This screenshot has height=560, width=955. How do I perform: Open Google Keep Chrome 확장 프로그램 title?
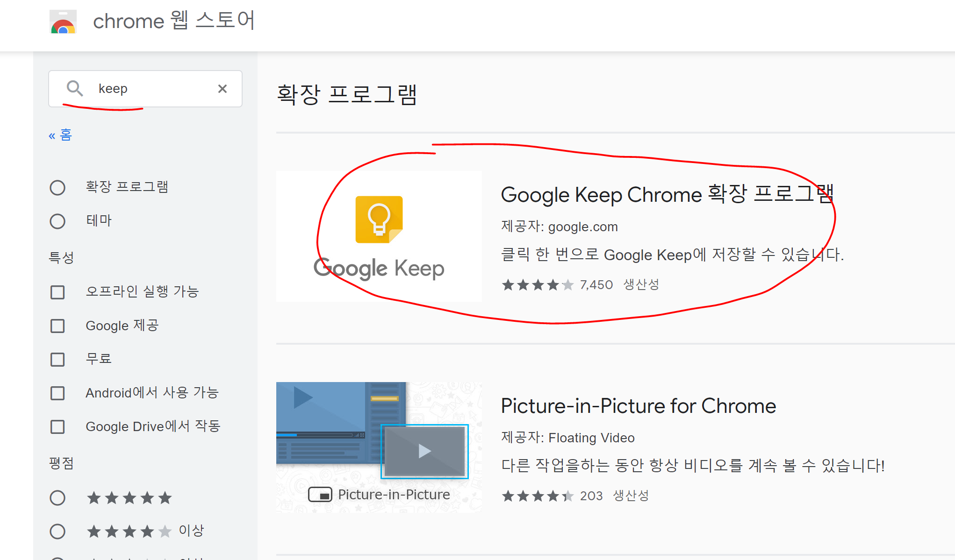tap(667, 195)
